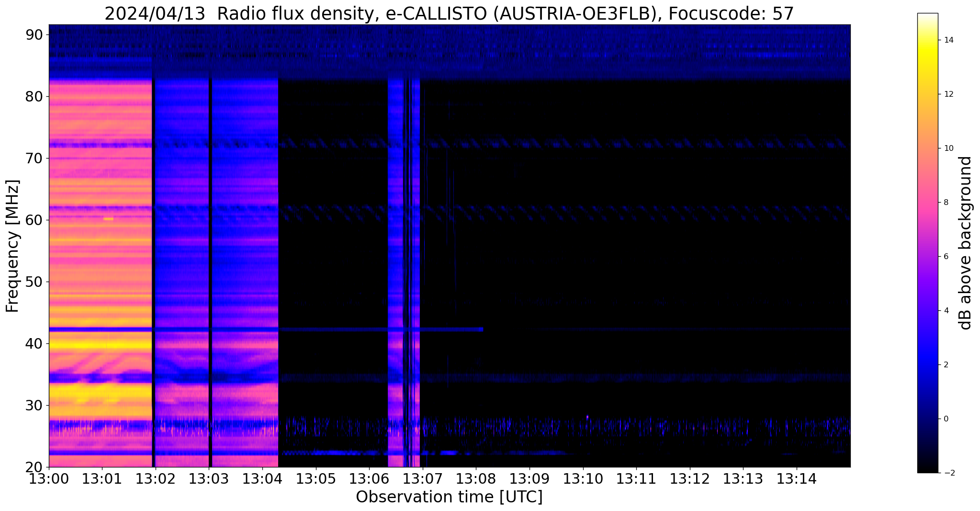Click the colorbar tick value 2
The width and height of the screenshot is (980, 511).
tap(946, 365)
